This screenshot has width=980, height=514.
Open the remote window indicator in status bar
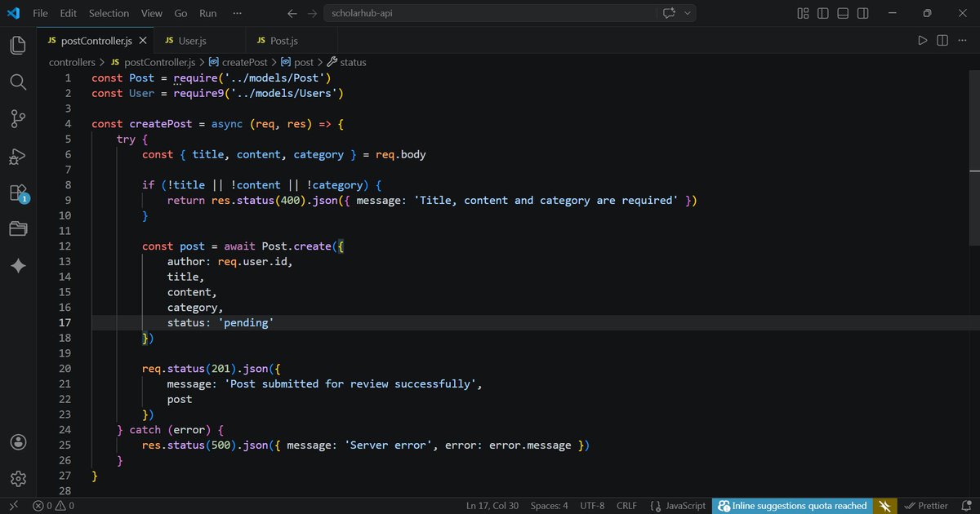[13, 506]
